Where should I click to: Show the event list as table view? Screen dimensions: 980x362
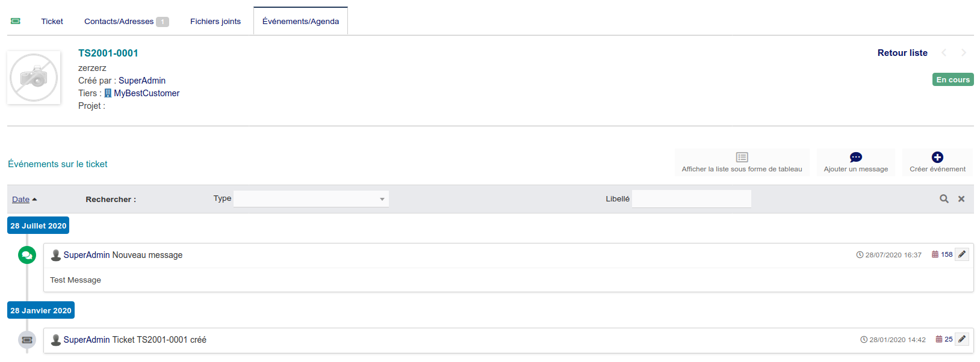(742, 158)
